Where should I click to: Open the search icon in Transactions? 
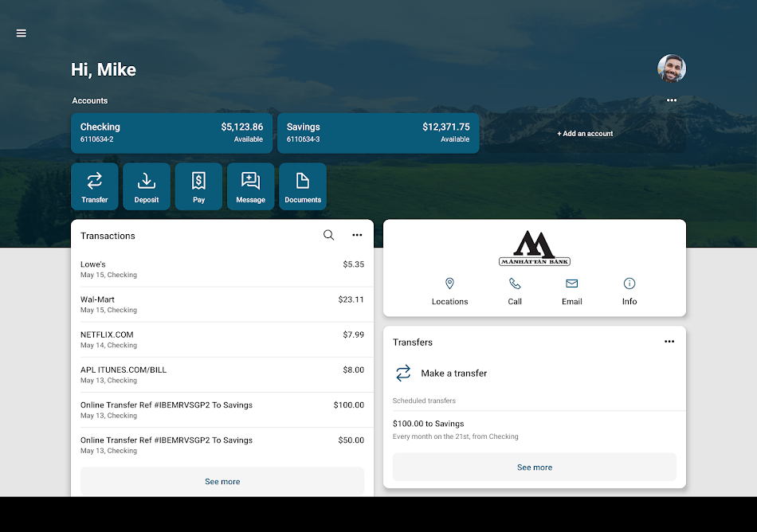coord(328,235)
